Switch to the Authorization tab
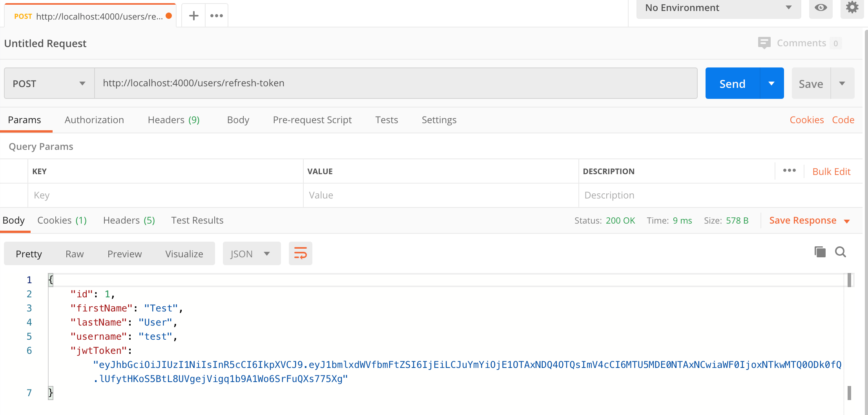Viewport: 868px width, 415px height. (94, 120)
